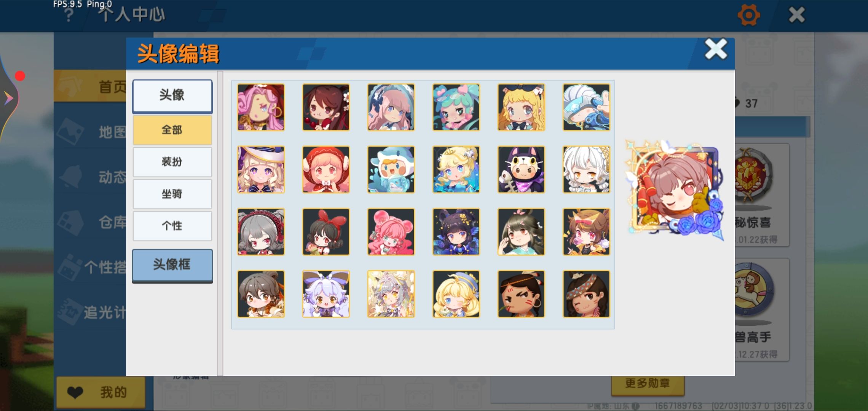Filter avatars by 装扮

tap(172, 162)
